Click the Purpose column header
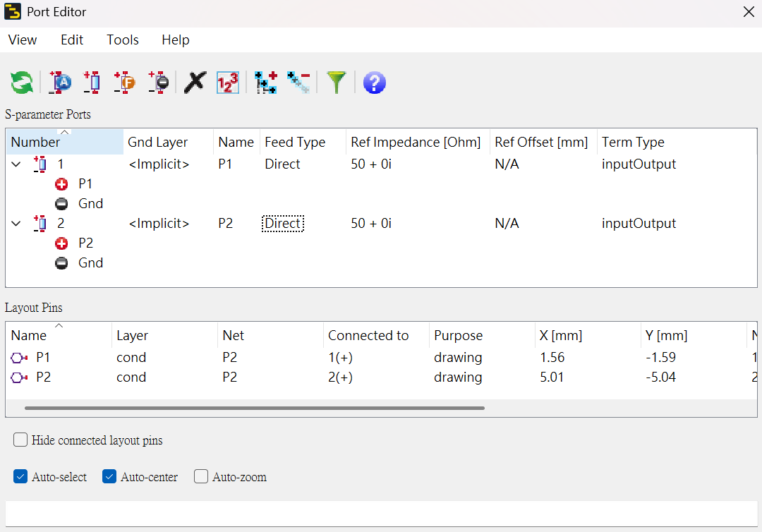 (x=482, y=335)
